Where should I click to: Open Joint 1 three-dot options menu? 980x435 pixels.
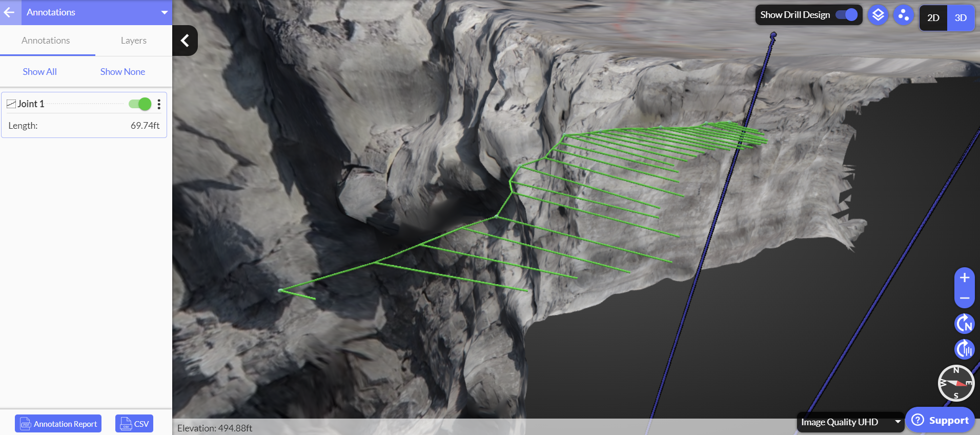coord(159,104)
